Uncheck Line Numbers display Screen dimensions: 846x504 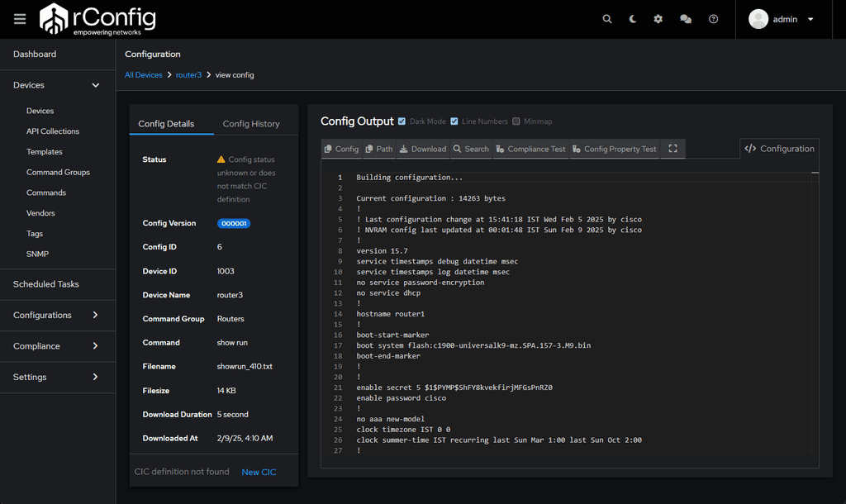(x=454, y=121)
